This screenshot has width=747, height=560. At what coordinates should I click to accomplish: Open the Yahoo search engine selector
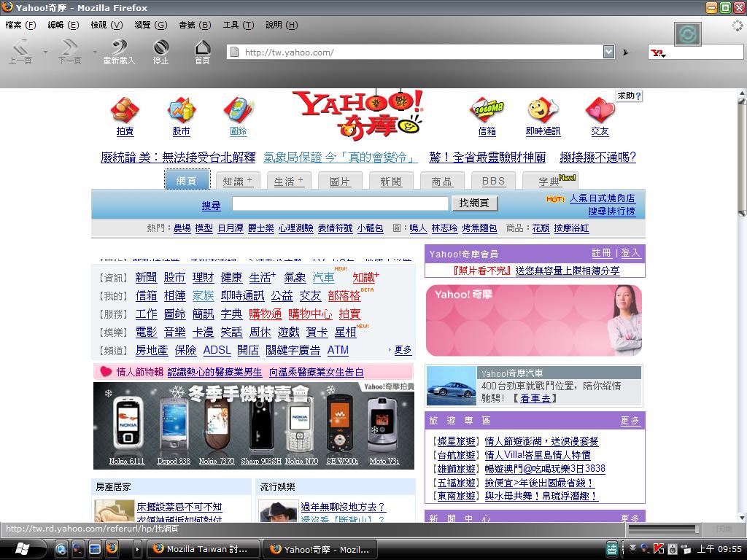pyautogui.click(x=659, y=53)
